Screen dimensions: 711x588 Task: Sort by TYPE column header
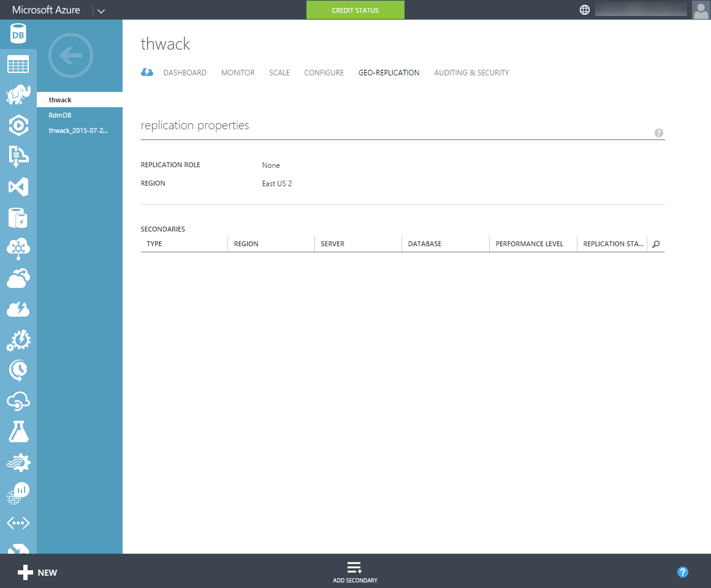[184, 244]
